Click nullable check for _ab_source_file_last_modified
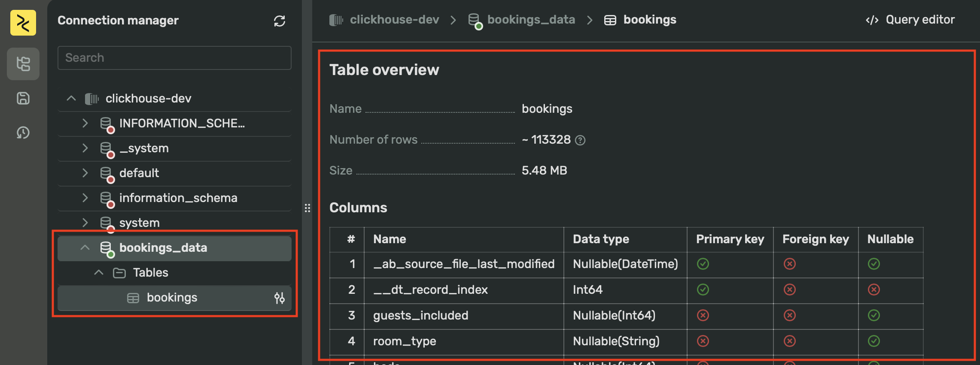This screenshot has width=980, height=365. click(x=874, y=264)
